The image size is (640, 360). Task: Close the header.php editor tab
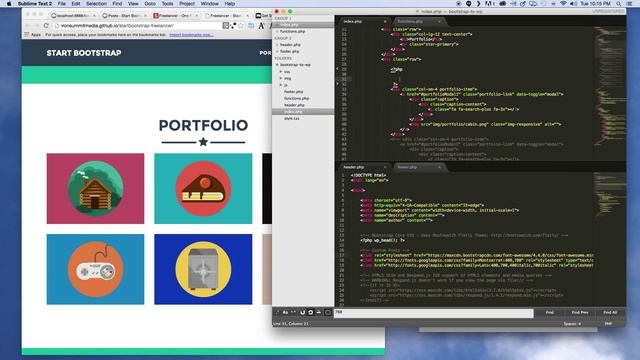point(385,167)
